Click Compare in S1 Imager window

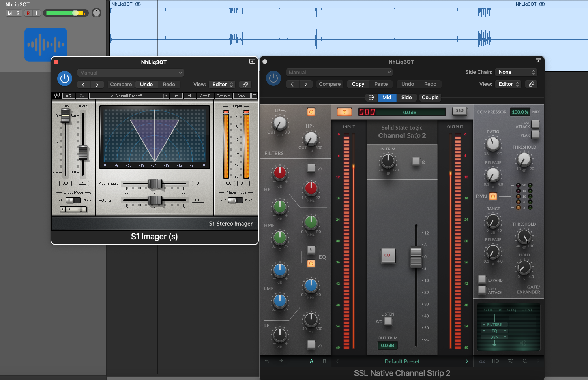pos(121,85)
